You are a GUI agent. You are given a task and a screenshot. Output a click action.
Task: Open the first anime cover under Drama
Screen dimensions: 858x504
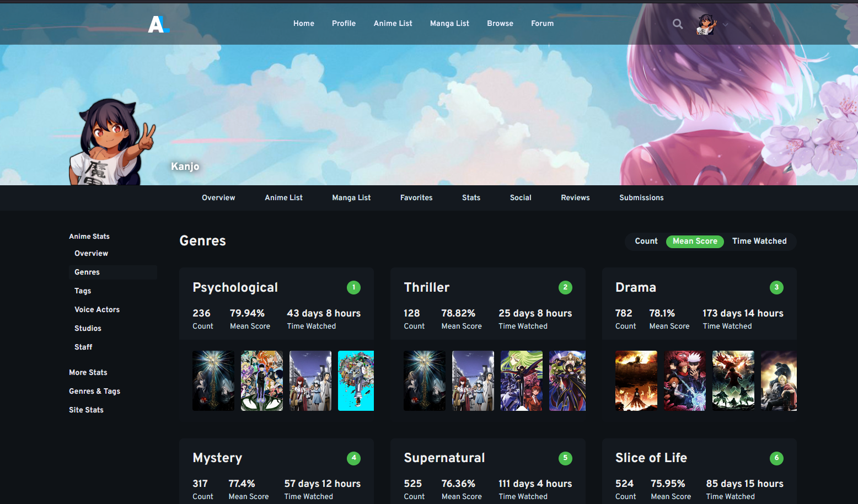coord(636,380)
